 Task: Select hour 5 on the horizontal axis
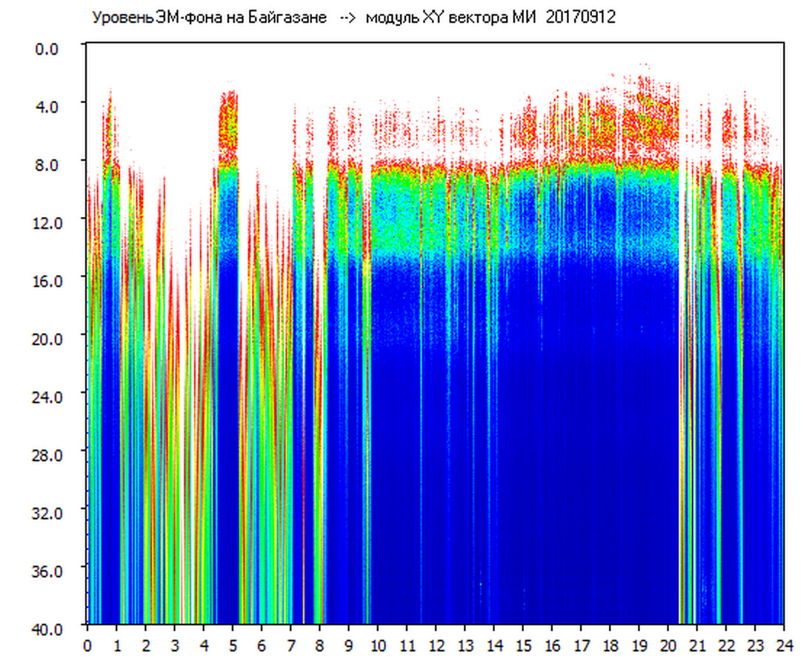click(x=233, y=646)
